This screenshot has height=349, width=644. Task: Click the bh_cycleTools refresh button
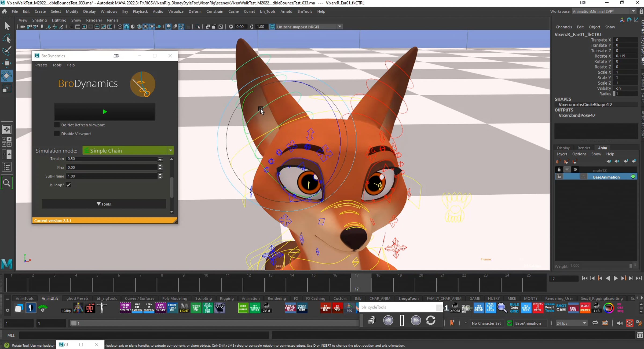coord(431,320)
